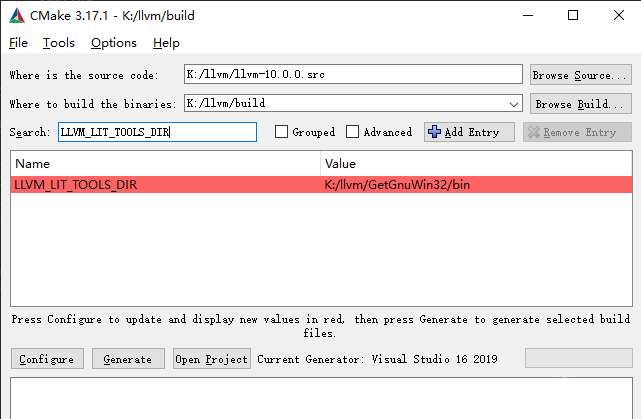
Task: Click the Name column header
Action: (165, 164)
